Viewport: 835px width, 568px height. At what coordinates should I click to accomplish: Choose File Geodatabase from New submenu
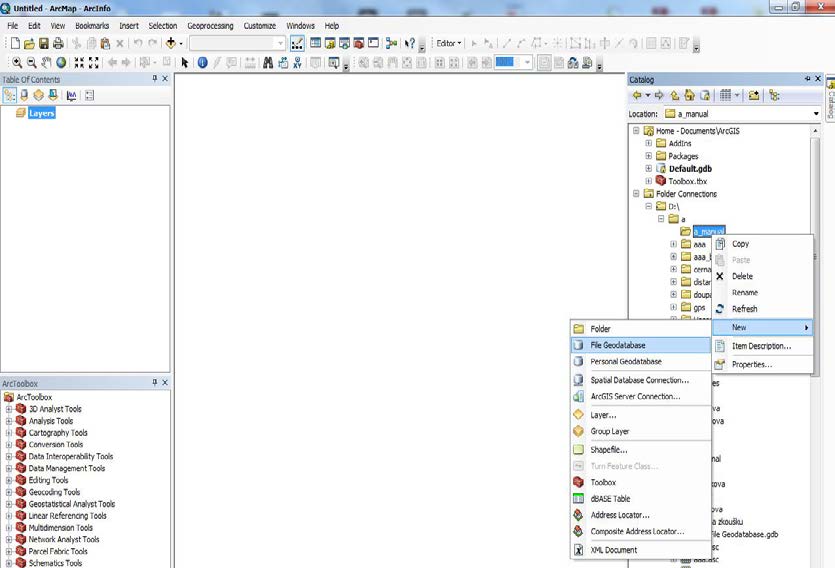pos(641,345)
